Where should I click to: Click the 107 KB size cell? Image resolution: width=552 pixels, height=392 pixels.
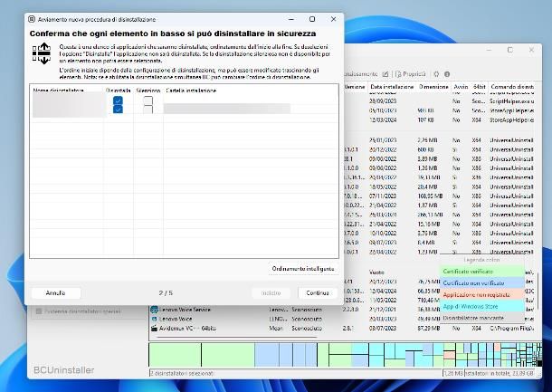click(x=425, y=120)
